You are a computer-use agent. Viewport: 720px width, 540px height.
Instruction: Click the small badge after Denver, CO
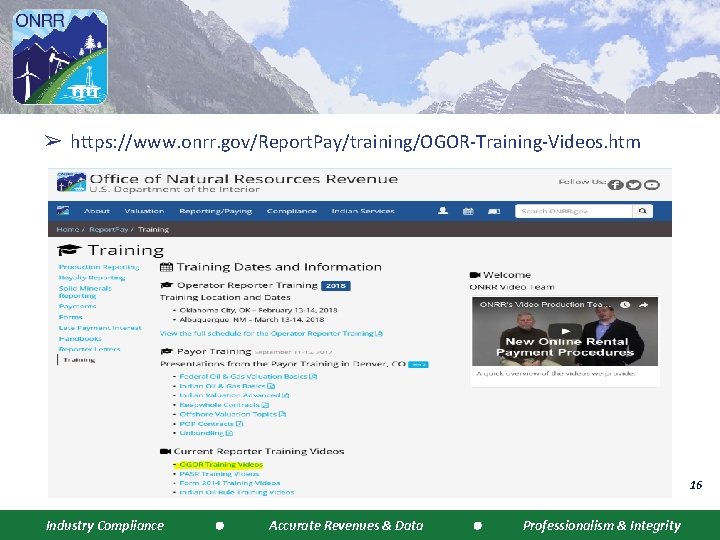click(x=418, y=365)
